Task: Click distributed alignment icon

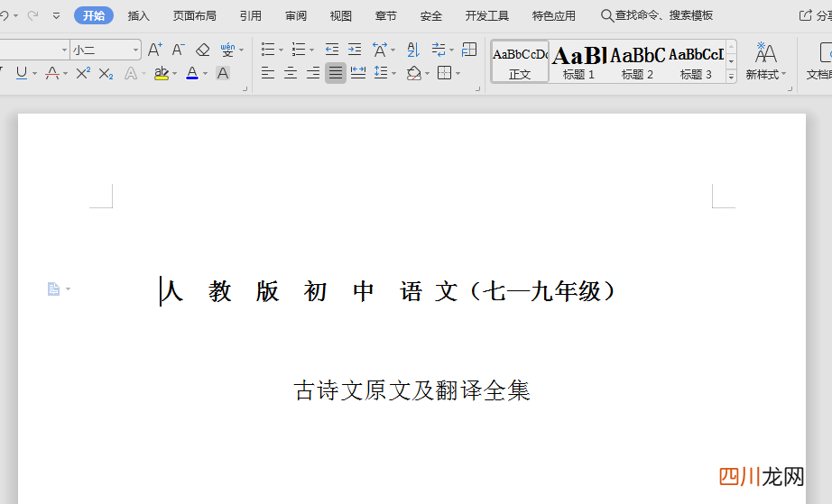Action: click(x=358, y=73)
